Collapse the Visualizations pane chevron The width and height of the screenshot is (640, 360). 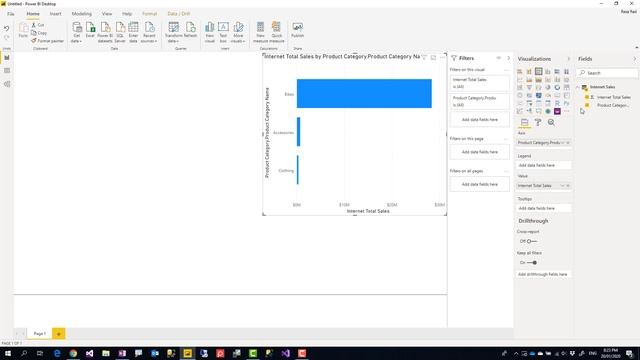[569, 59]
